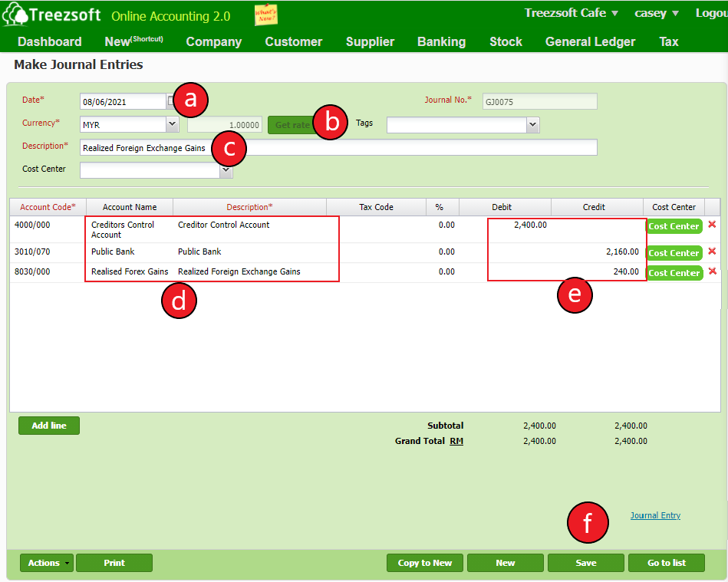Open the Supplier menu

[x=370, y=41]
